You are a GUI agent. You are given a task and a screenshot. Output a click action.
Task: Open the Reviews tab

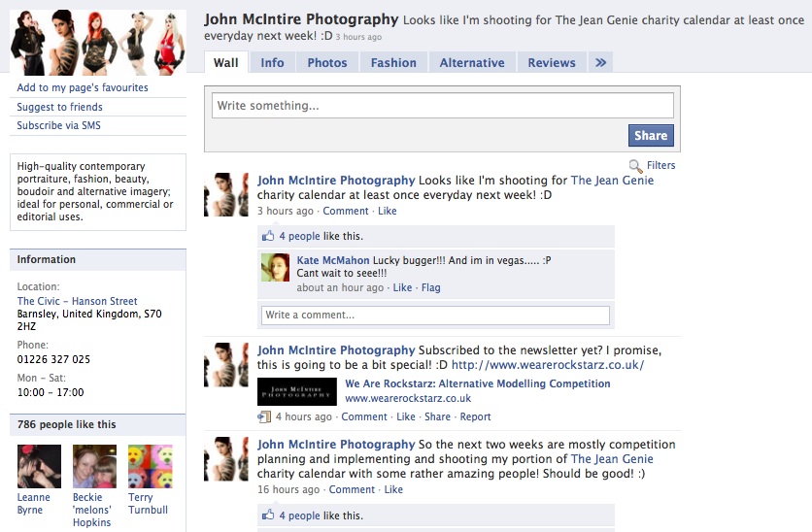(x=552, y=63)
